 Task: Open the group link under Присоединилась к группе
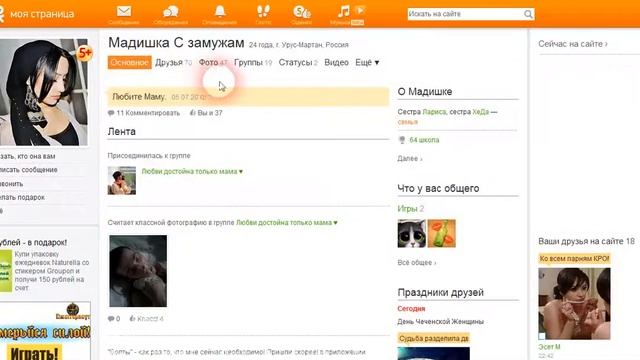point(192,171)
